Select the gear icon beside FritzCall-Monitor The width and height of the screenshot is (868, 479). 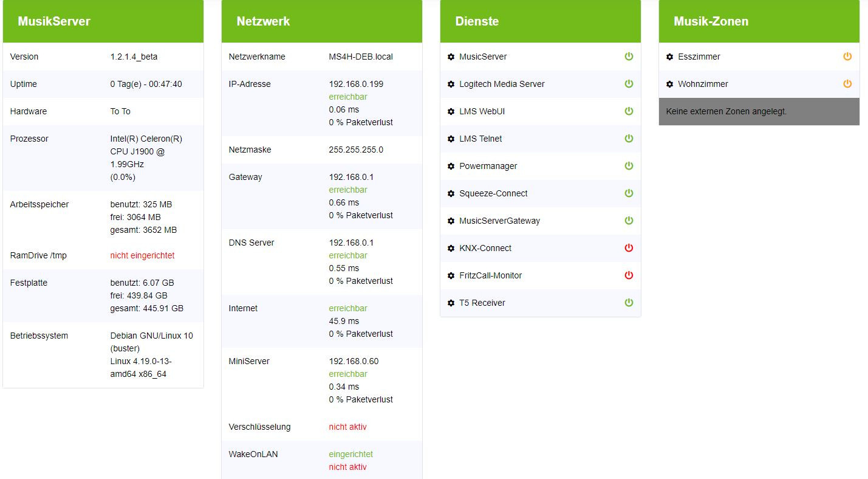pyautogui.click(x=451, y=276)
